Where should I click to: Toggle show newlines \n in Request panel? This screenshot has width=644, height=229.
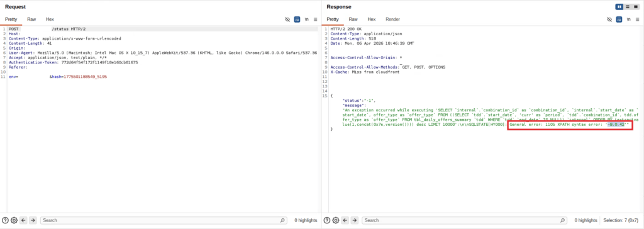[x=306, y=20]
